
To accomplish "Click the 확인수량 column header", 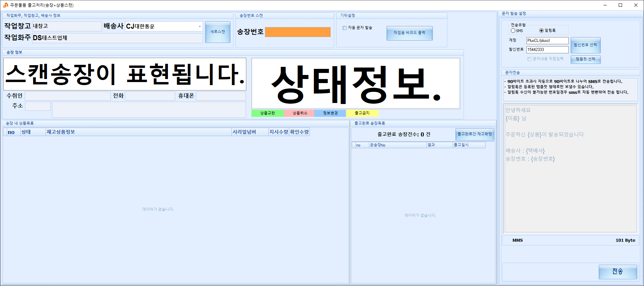I will 299,132.
